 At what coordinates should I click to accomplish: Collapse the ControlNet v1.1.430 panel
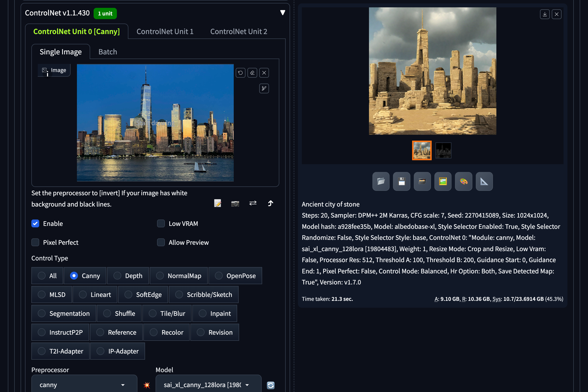coord(282,12)
